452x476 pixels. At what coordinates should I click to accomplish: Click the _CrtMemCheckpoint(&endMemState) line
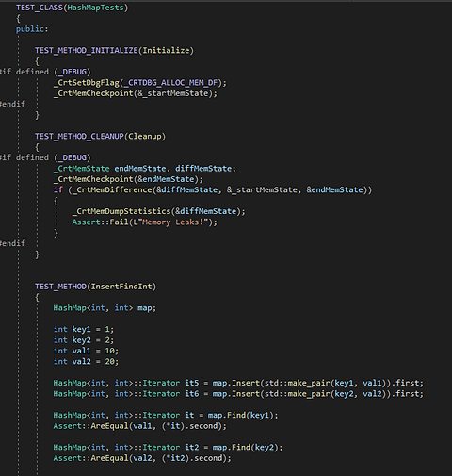tap(128, 179)
